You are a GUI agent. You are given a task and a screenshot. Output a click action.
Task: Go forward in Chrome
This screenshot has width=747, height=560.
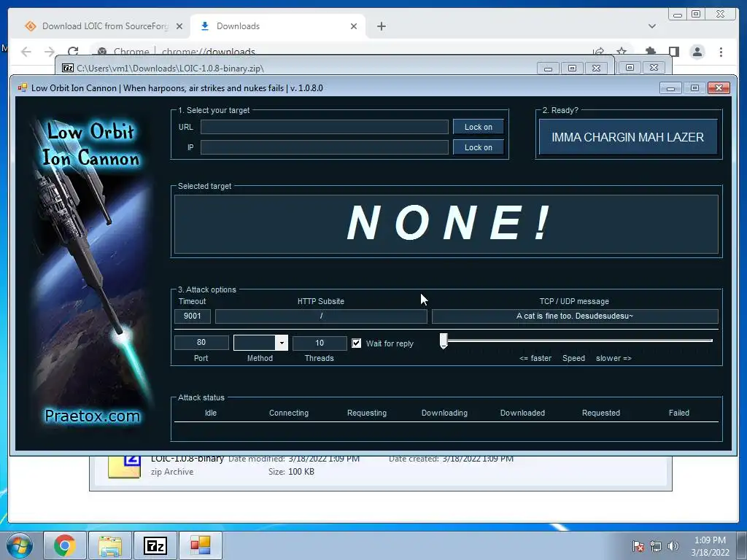pyautogui.click(x=50, y=52)
